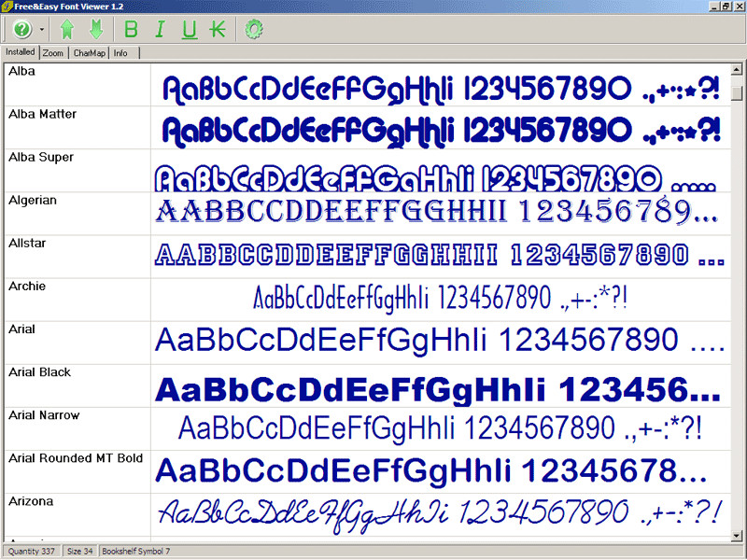Restore the Font Viewer window size
Viewport: 747px width, 560px height.
click(x=726, y=7)
